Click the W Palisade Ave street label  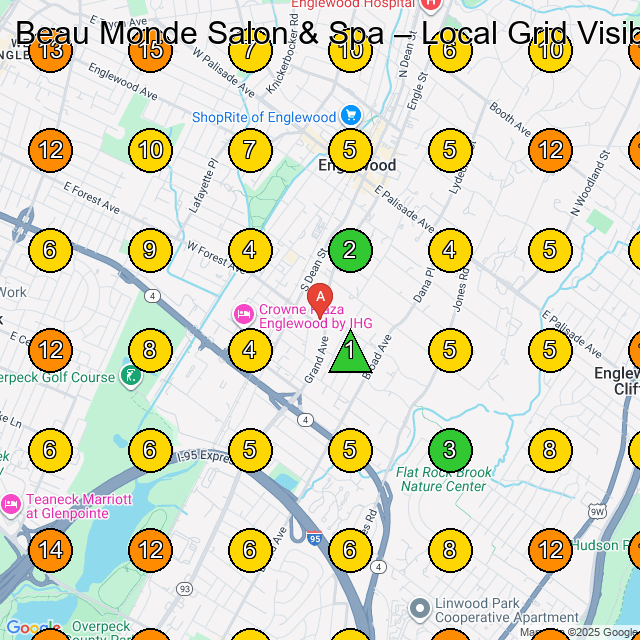tap(224, 73)
